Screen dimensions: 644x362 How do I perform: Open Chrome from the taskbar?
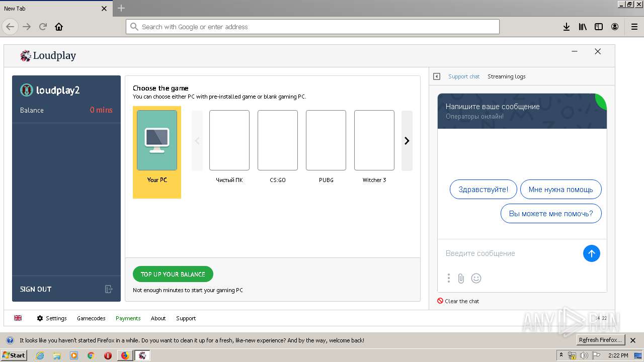tap(91, 355)
